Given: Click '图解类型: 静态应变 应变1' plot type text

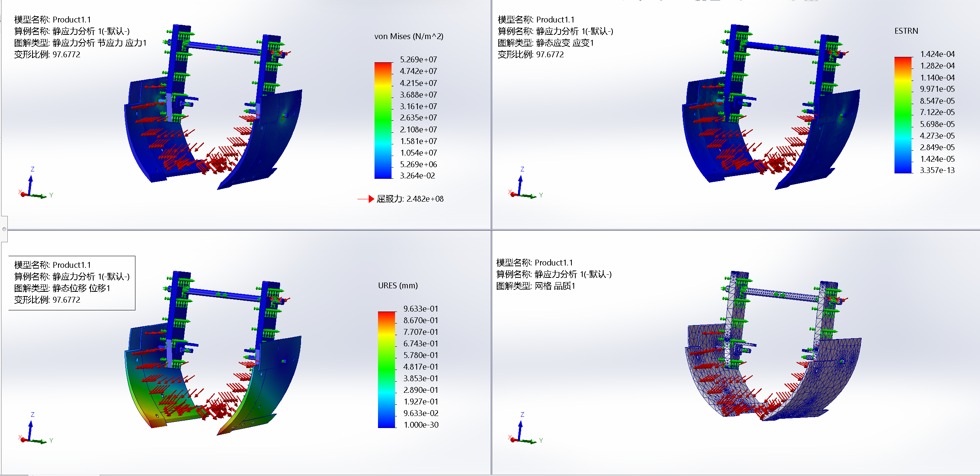Looking at the screenshot, I should tap(546, 43).
